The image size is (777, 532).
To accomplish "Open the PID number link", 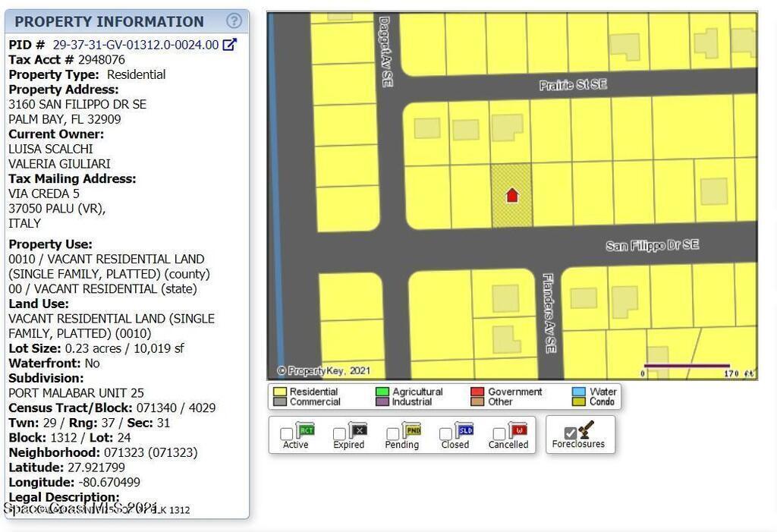I will pos(135,45).
